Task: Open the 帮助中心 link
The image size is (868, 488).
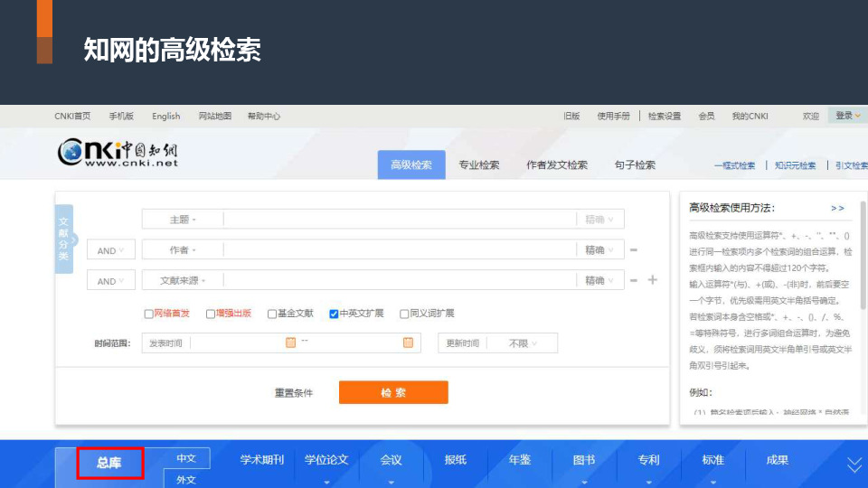Action: pyautogui.click(x=264, y=117)
